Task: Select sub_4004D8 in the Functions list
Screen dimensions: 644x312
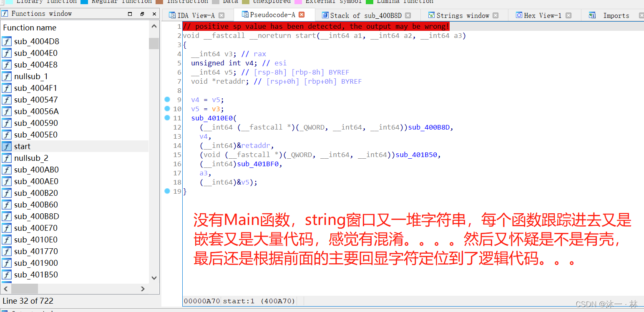Action: click(x=75, y=41)
